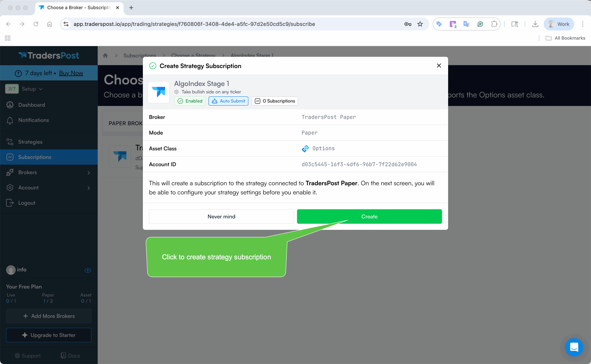Click the page reload icon

36,24
